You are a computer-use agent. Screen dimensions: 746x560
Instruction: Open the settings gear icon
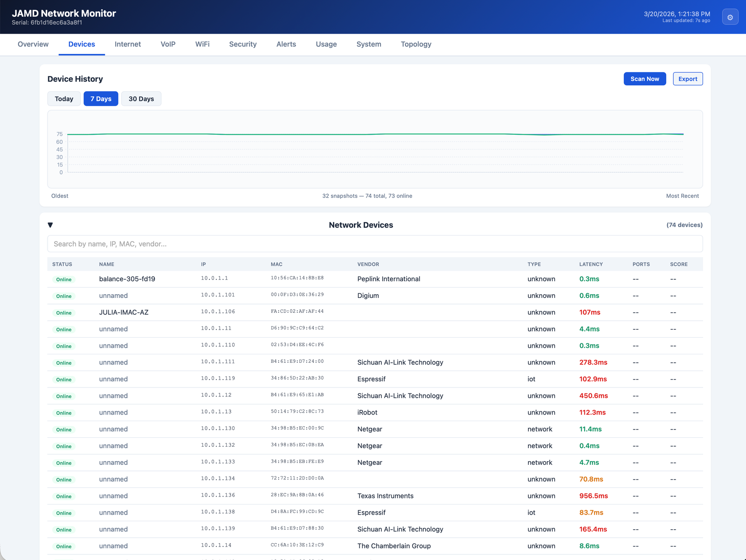click(730, 17)
